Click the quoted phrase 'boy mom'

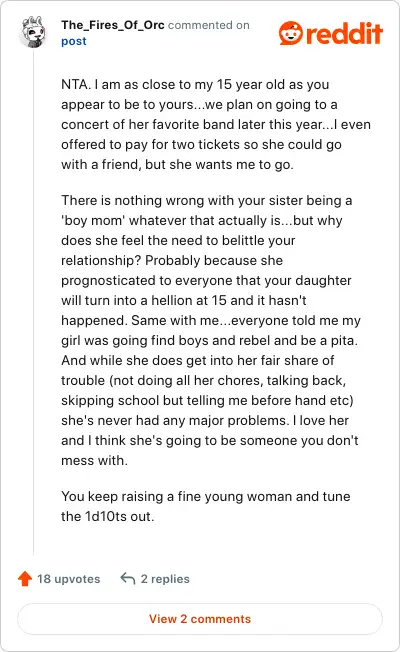93,220
